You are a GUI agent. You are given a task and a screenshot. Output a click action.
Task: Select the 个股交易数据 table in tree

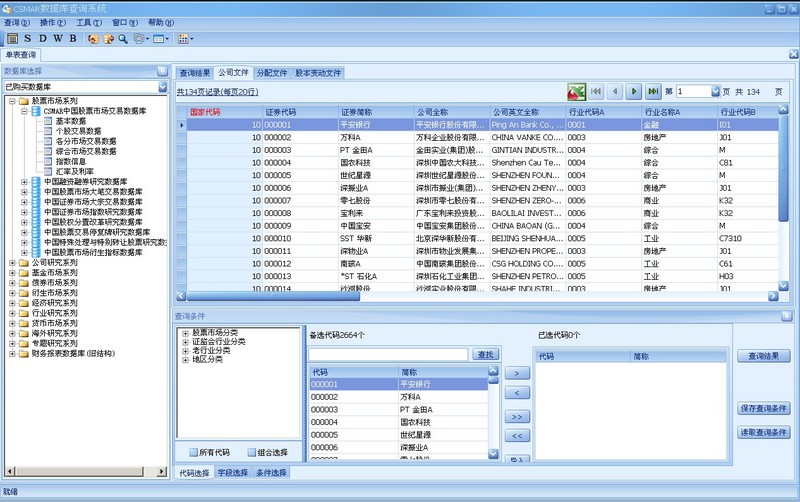(78, 131)
